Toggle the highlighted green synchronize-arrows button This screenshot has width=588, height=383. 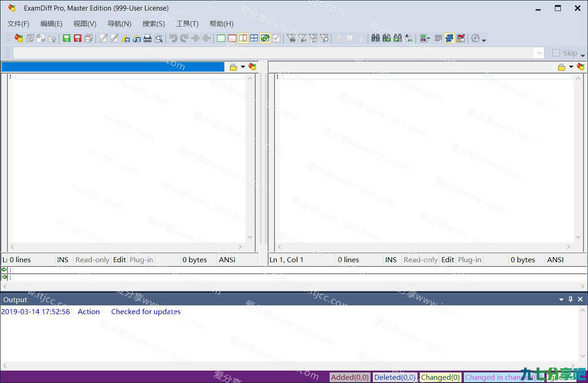(265, 38)
